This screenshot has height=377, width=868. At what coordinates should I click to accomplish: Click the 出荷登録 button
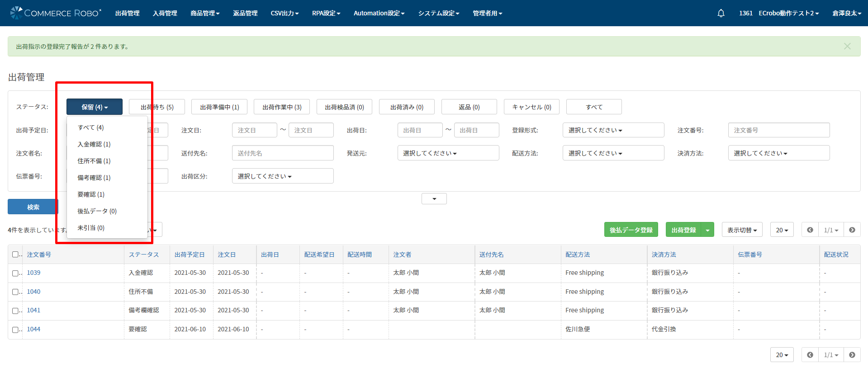coord(683,230)
